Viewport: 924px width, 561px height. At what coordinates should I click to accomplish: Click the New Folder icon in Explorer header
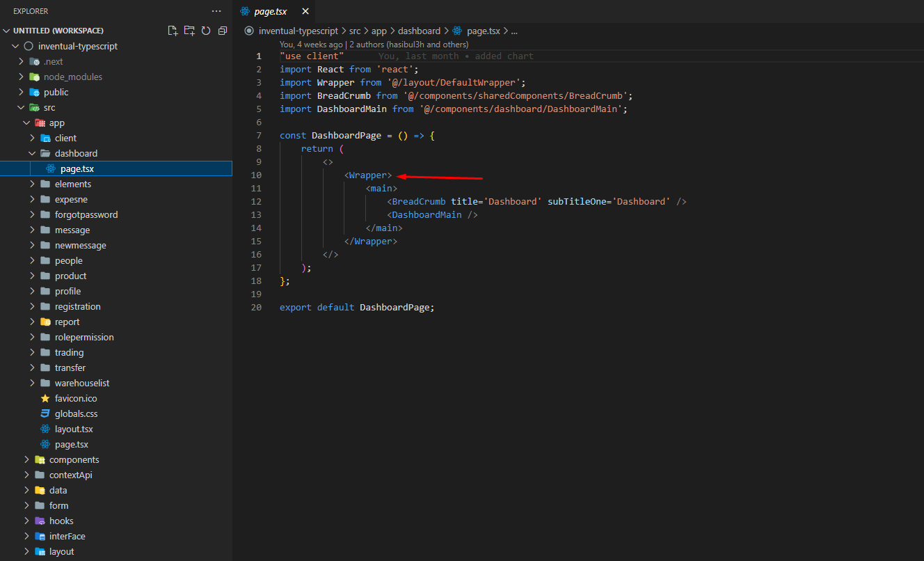point(189,31)
